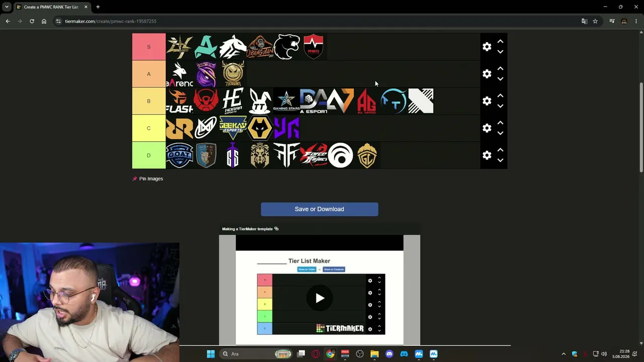Select the white panther logo in S tier
Image resolution: width=644 pixels, height=362 pixels.
pyautogui.click(x=287, y=47)
